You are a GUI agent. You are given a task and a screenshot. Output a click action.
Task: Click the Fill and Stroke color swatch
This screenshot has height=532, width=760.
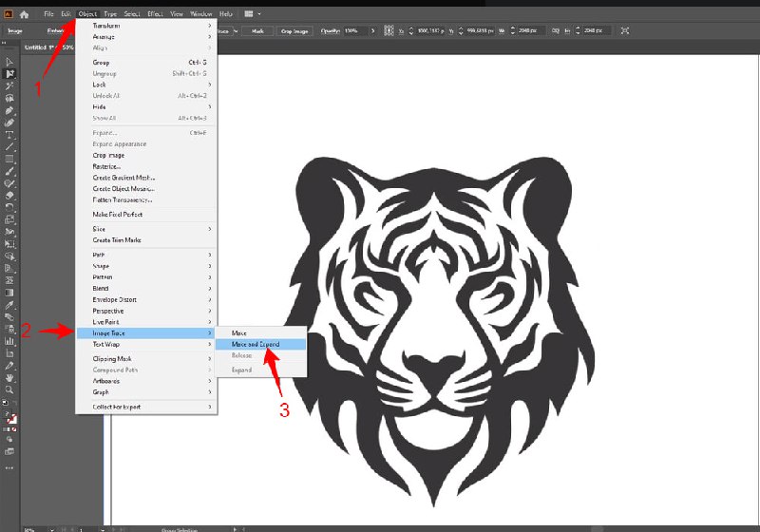pyautogui.click(x=9, y=418)
